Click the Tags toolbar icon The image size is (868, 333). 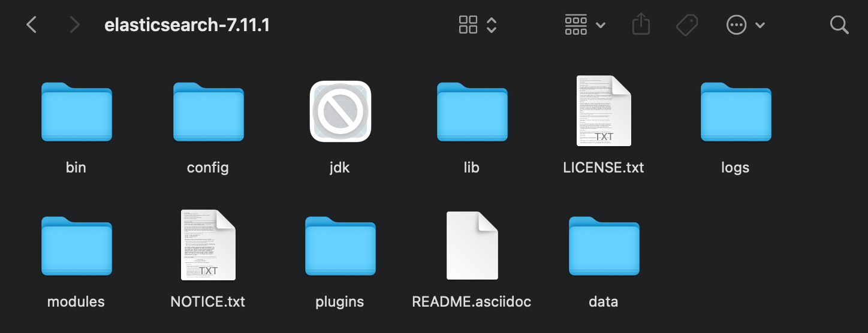pyautogui.click(x=687, y=25)
